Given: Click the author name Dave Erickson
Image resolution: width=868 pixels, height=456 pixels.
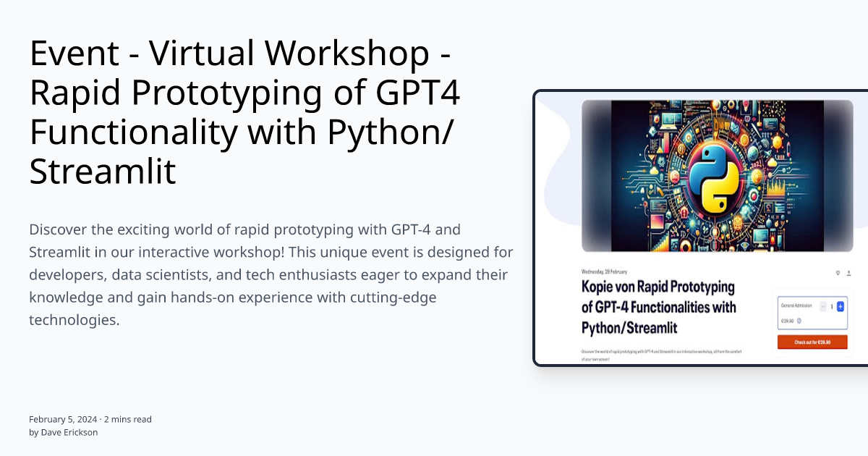Looking at the screenshot, I should coord(69,432).
